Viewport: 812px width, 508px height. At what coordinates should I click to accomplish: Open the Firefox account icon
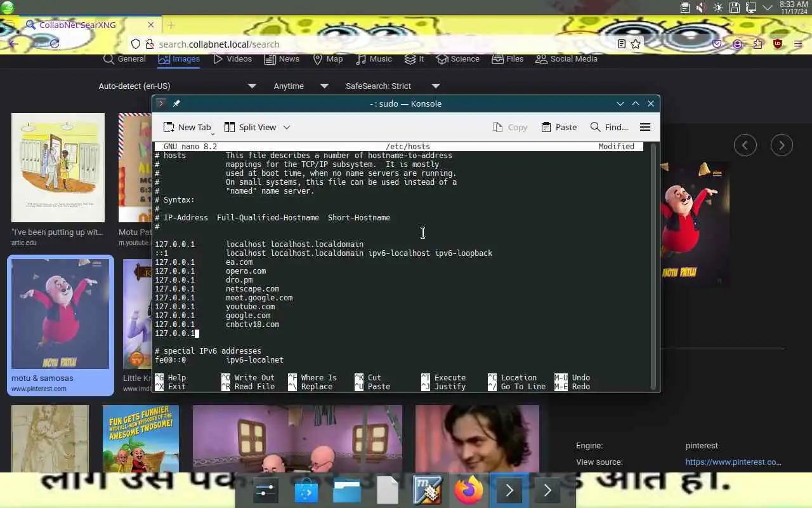point(737,44)
